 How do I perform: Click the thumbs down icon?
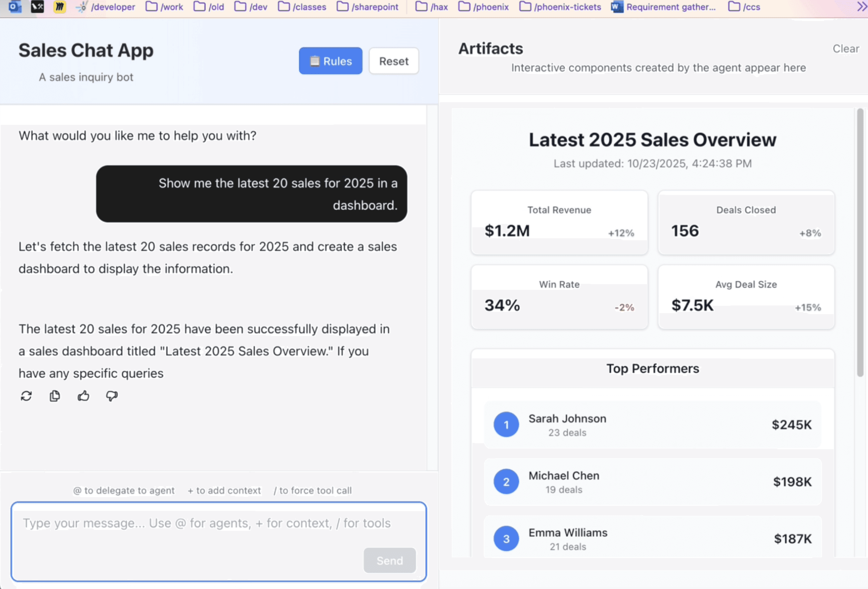(x=112, y=396)
